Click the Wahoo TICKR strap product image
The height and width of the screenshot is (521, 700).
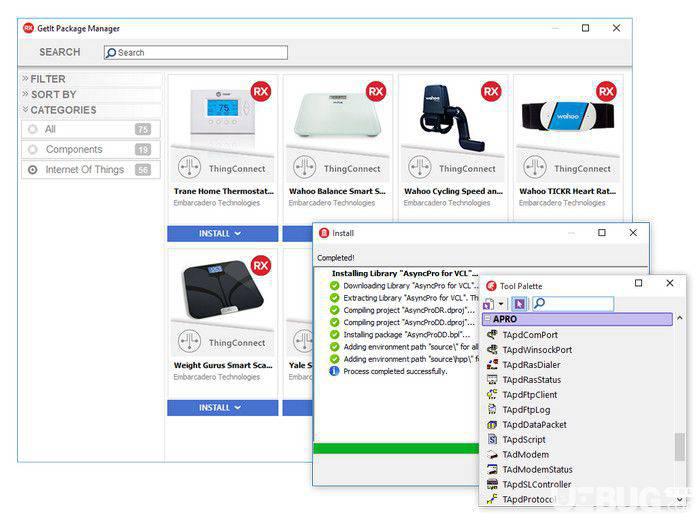567,116
